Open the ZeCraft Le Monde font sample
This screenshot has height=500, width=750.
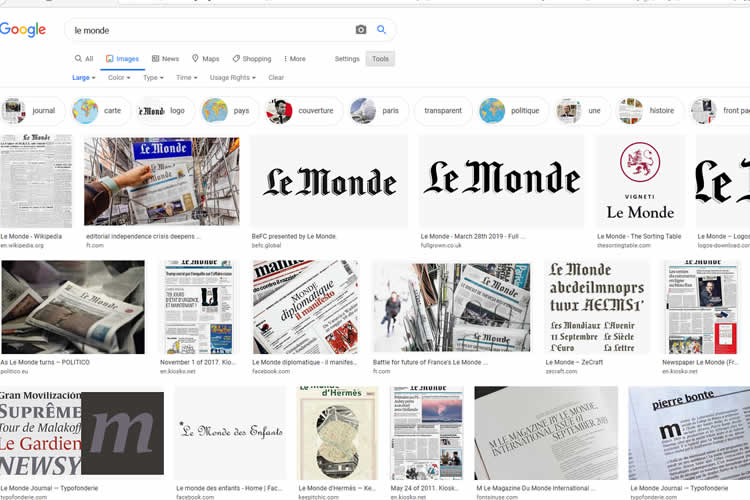pos(596,307)
